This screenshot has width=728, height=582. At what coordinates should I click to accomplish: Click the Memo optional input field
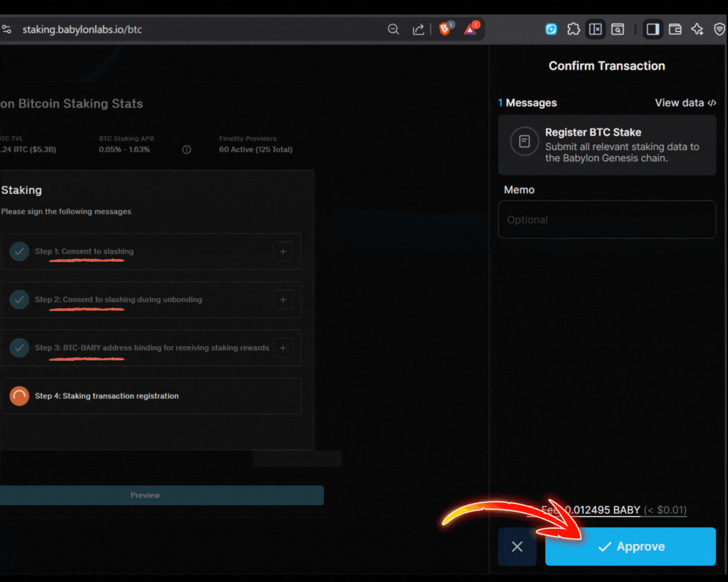(x=606, y=220)
